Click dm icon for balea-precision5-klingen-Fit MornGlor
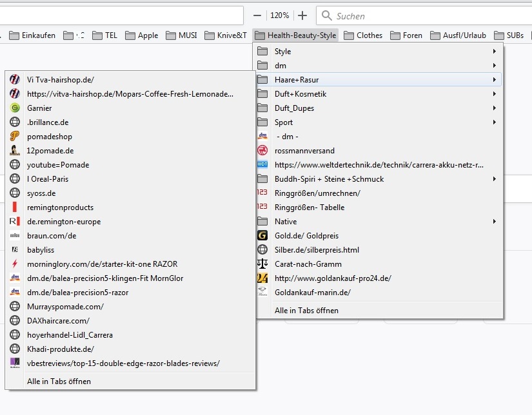The width and height of the screenshot is (532, 415). pos(15,278)
